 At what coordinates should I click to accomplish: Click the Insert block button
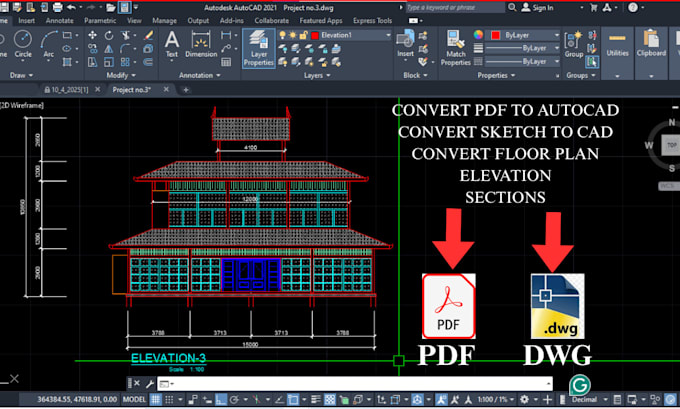(x=405, y=43)
